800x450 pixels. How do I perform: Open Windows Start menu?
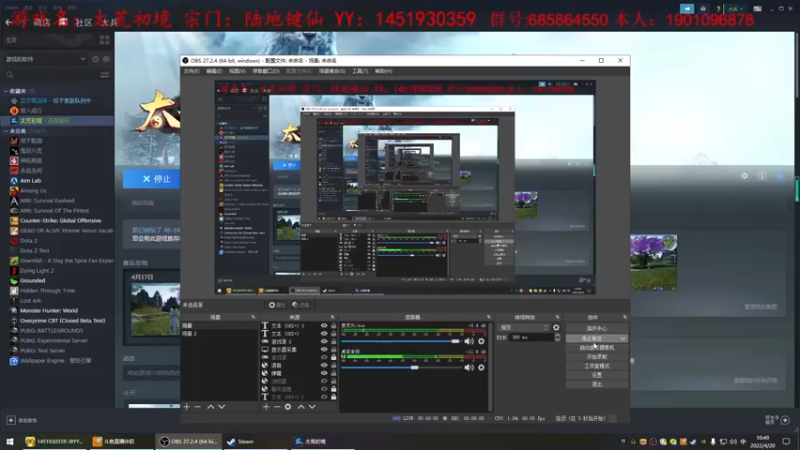click(10, 441)
